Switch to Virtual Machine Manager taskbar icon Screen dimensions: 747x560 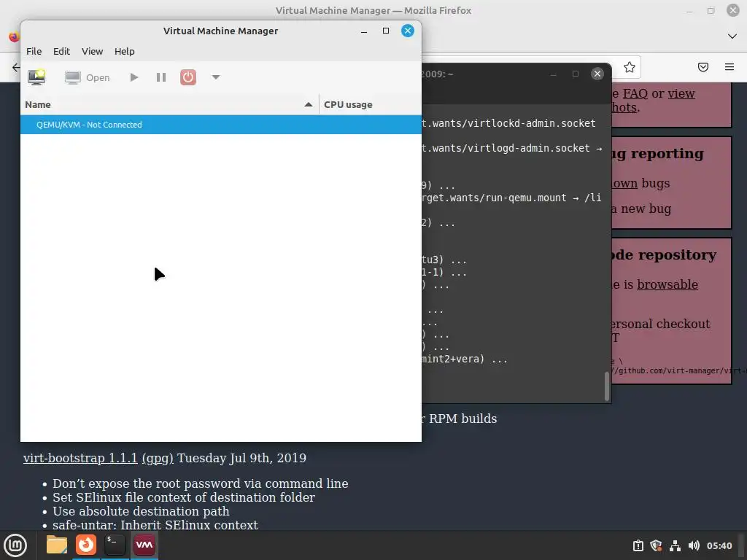[144, 545]
